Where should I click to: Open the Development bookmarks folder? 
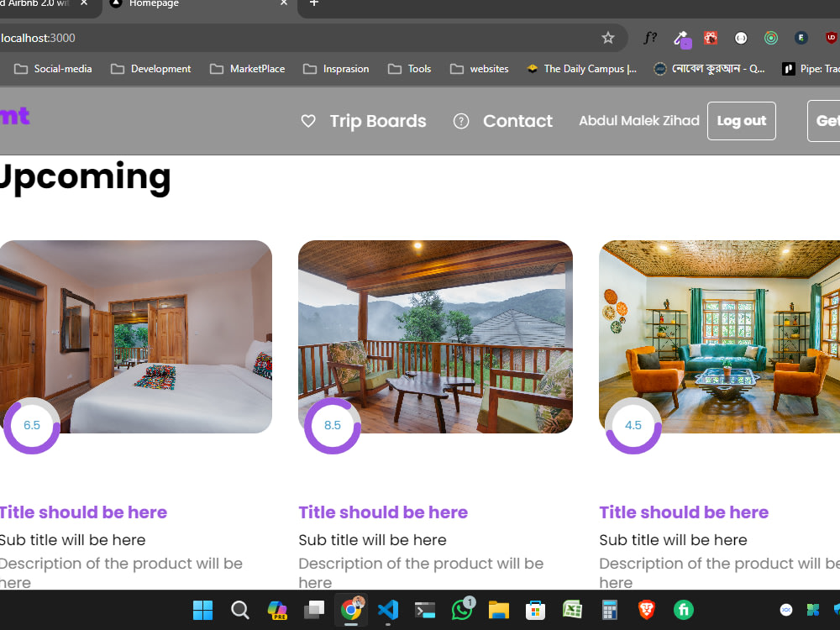[150, 69]
